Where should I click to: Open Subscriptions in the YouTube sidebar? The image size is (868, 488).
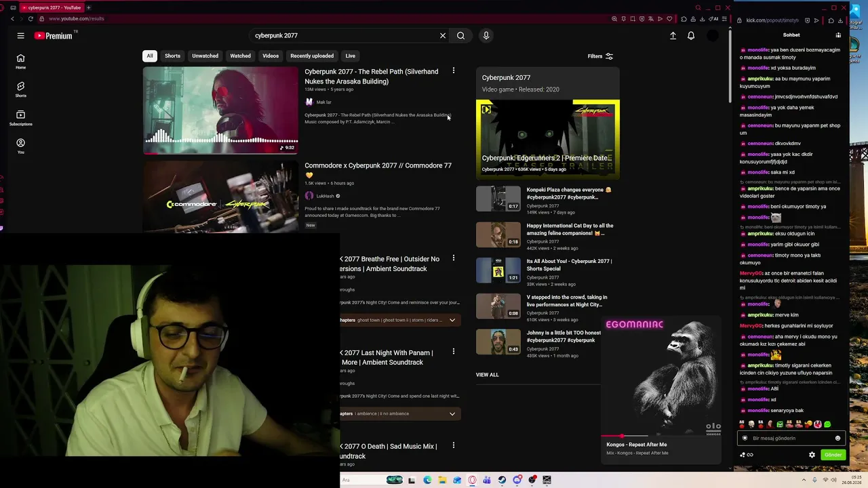[x=20, y=118]
